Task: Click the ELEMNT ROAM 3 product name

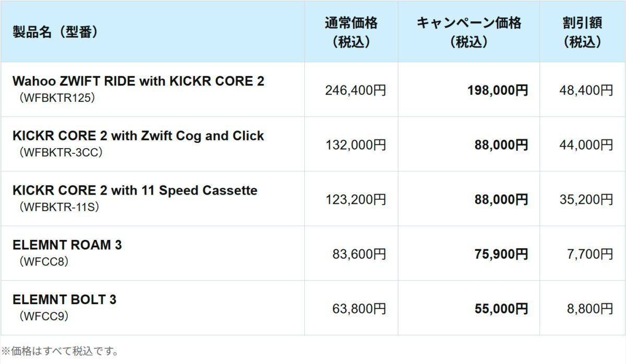Action: (x=67, y=245)
